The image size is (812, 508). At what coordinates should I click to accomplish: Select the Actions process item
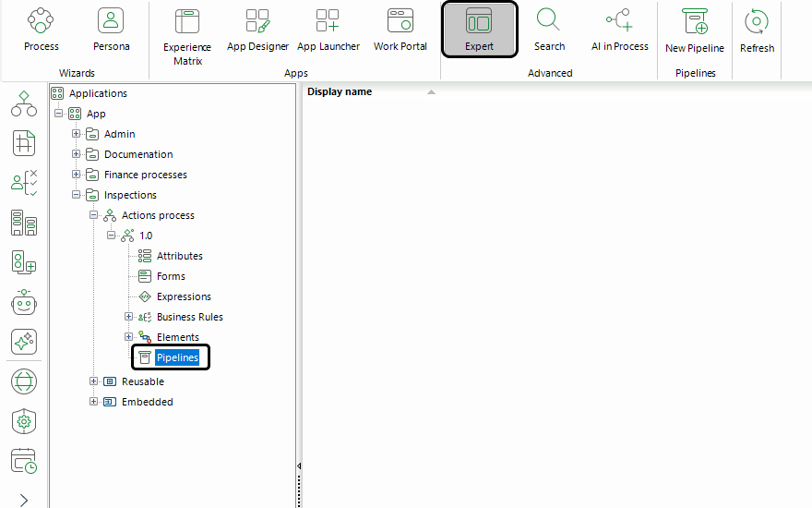click(x=158, y=215)
